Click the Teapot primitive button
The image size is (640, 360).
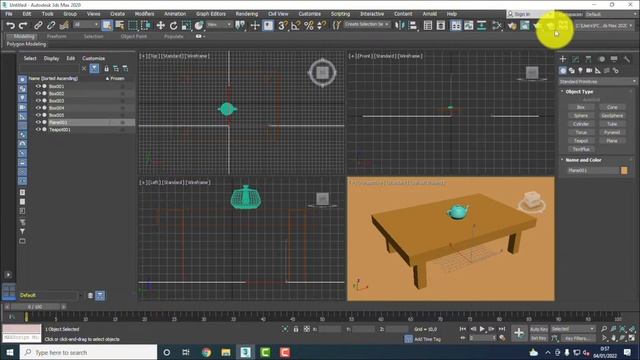(580, 141)
